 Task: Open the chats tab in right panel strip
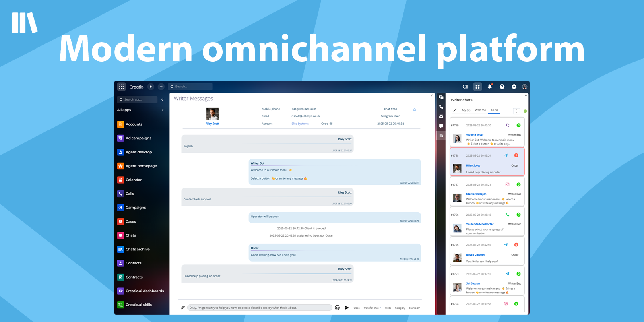[x=441, y=97]
